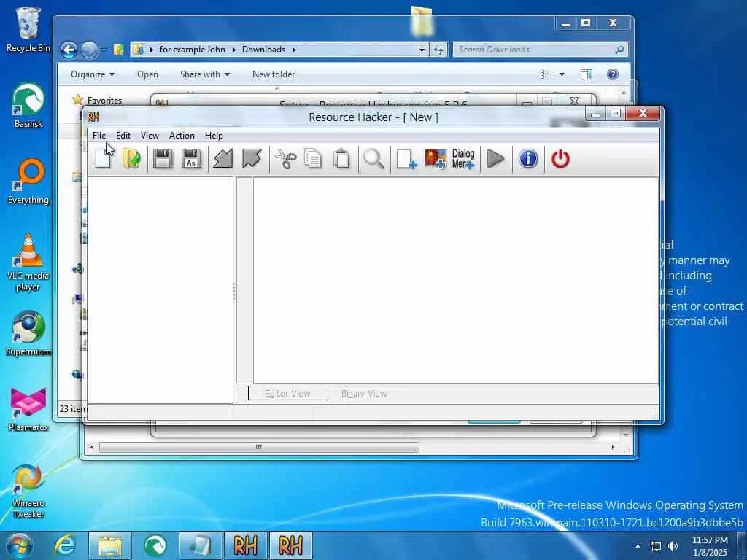Image resolution: width=747 pixels, height=560 pixels.
Task: Click the Explorer refresh button
Action: 438,50
